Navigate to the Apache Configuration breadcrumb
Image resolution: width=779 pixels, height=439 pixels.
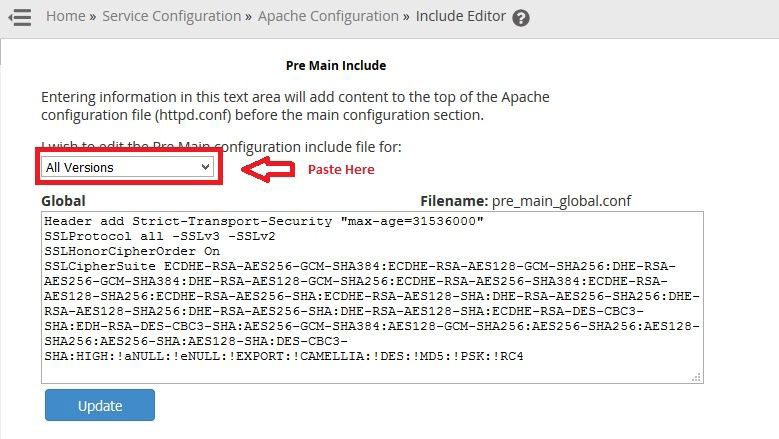click(328, 16)
